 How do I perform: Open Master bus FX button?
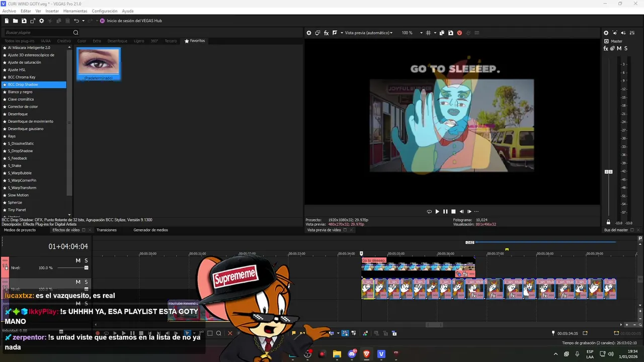[606, 48]
